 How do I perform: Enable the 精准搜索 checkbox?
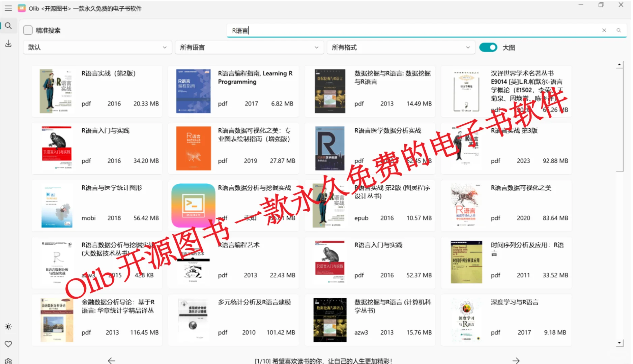coord(28,30)
